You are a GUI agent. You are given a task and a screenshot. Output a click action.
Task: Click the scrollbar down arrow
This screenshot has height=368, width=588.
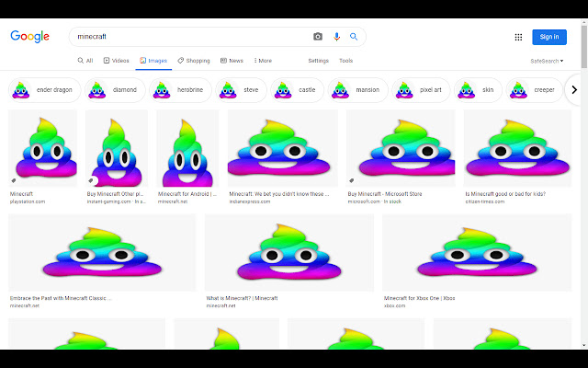584,346
